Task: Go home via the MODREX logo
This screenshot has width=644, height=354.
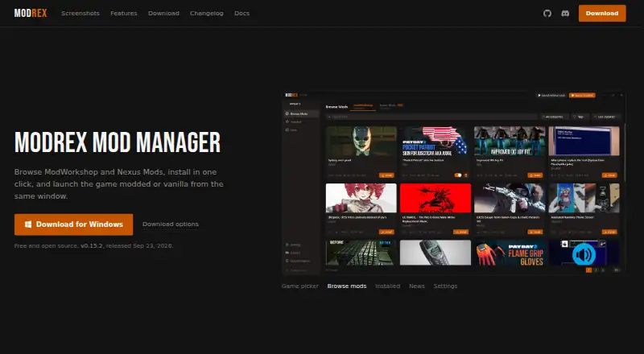Action: (x=31, y=13)
